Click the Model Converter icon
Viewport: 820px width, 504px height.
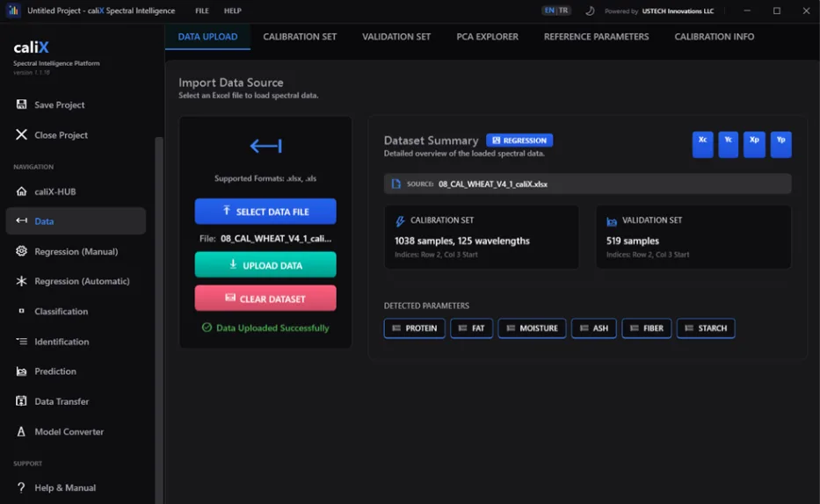21,431
